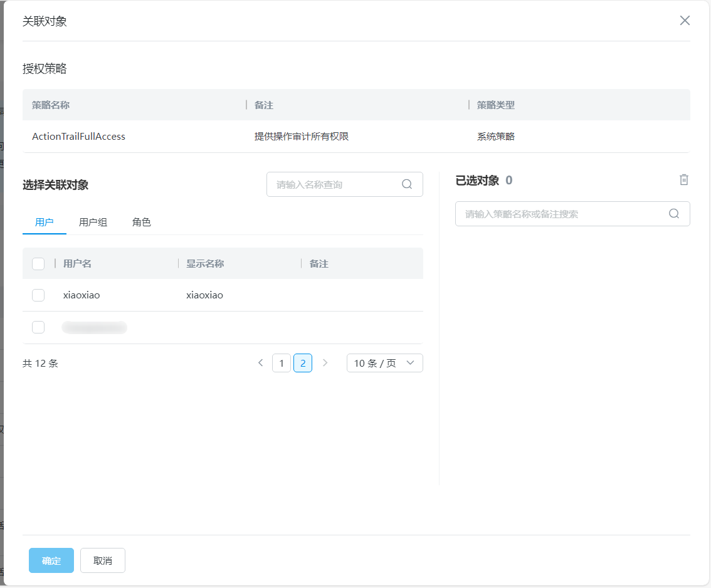Go to previous page arrow
711x588 pixels.
click(x=261, y=363)
